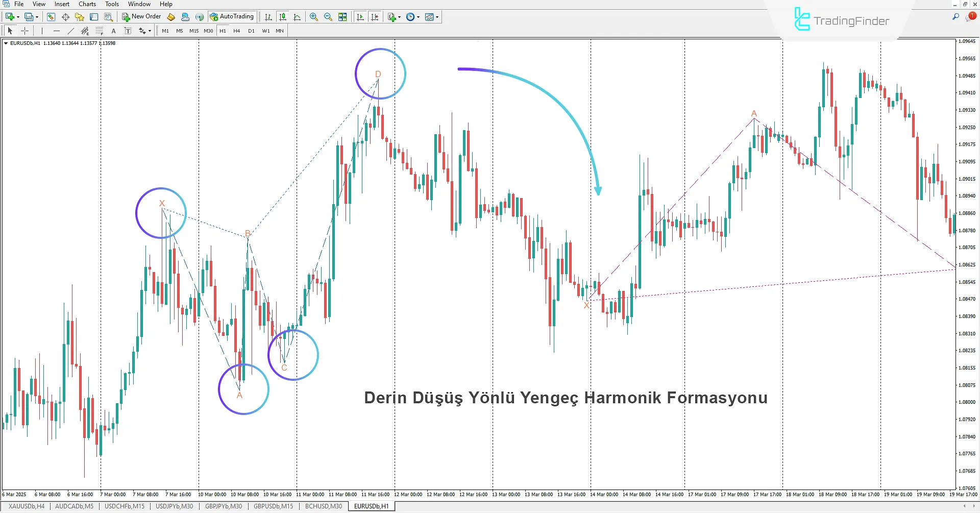Open the Charts menu
980x513 pixels.
click(x=87, y=4)
